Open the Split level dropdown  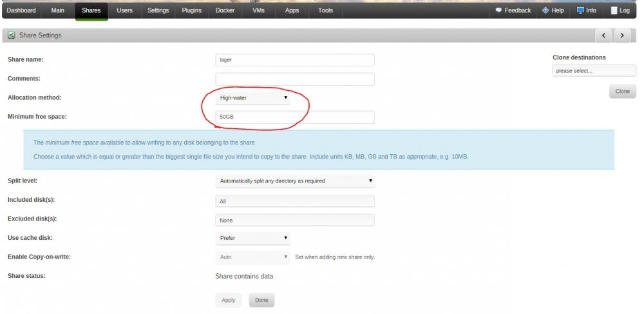pos(295,181)
